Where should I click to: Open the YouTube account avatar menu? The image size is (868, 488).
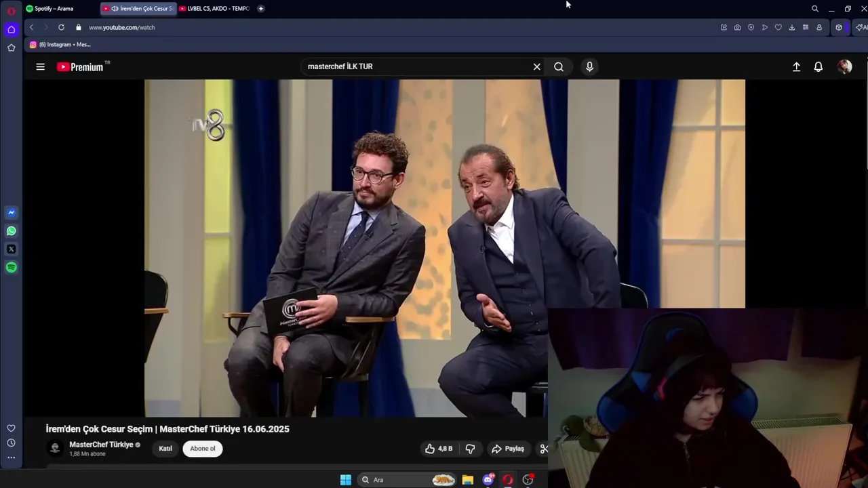tap(844, 66)
